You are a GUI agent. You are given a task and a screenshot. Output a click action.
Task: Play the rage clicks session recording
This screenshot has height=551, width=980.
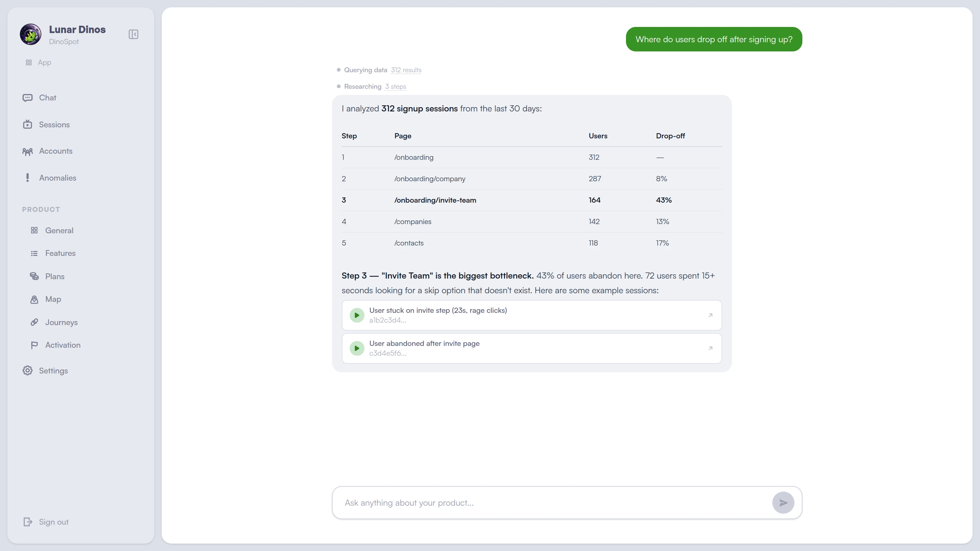tap(357, 315)
